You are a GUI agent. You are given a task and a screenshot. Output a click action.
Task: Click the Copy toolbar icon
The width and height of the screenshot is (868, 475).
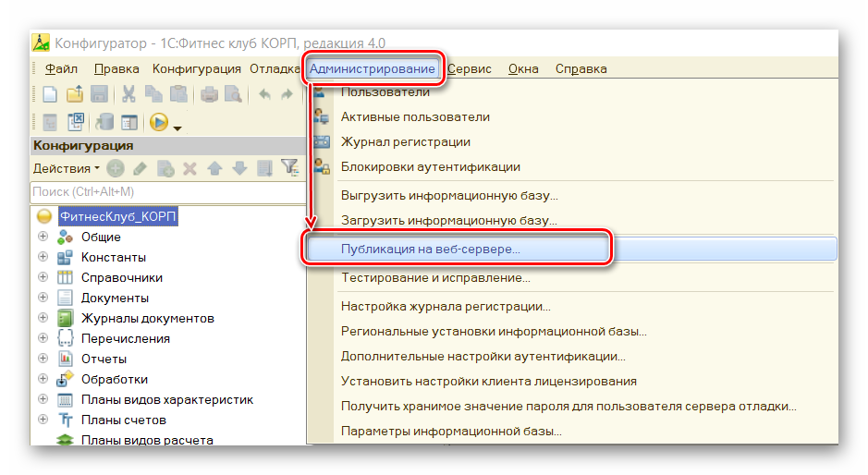153,94
